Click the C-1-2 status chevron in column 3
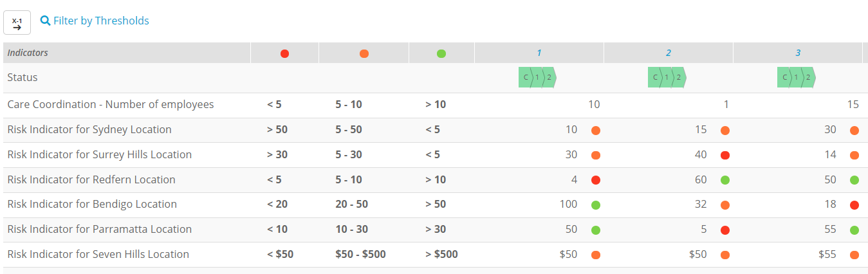Image resolution: width=868 pixels, height=274 pixels. [796, 77]
